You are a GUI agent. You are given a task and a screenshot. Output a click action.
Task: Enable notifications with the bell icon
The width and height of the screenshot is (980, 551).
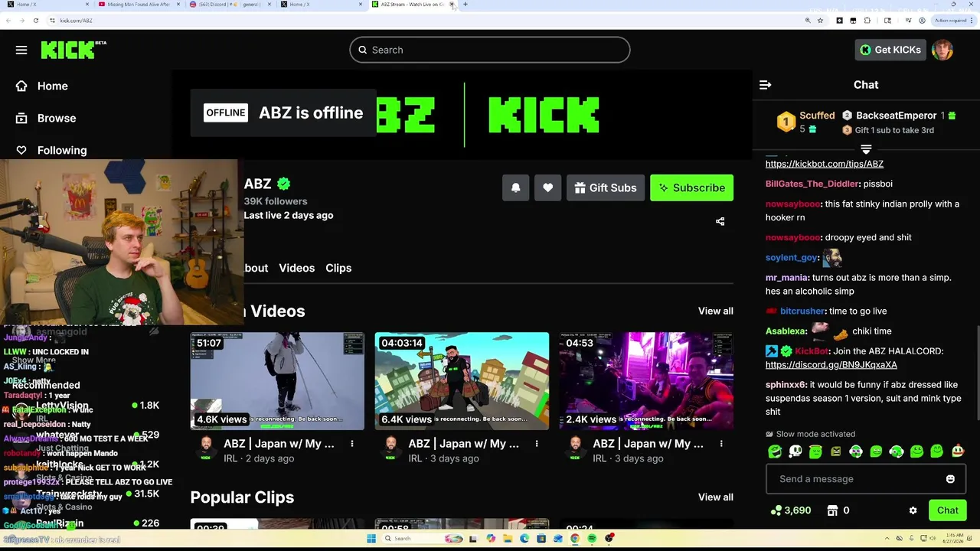coord(516,187)
